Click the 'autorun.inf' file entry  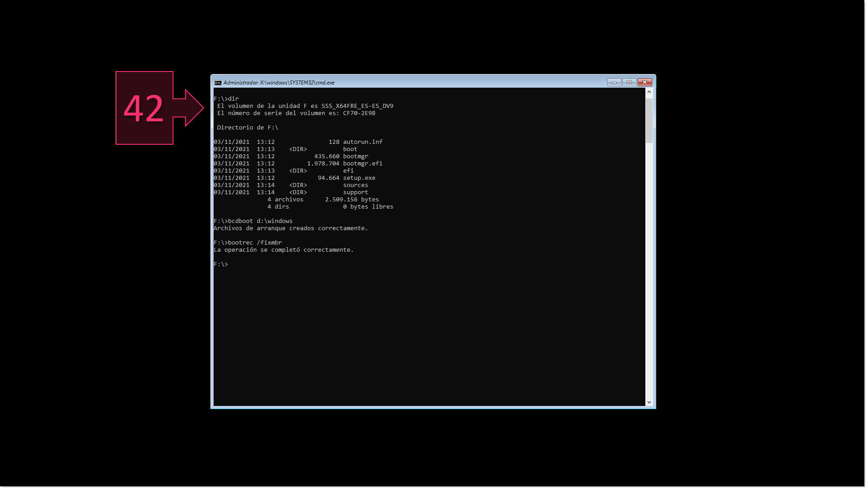362,142
